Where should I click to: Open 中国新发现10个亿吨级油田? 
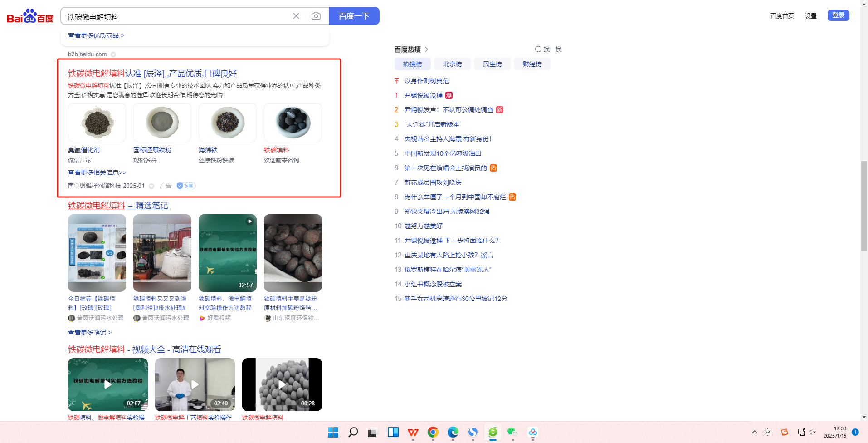(x=443, y=153)
